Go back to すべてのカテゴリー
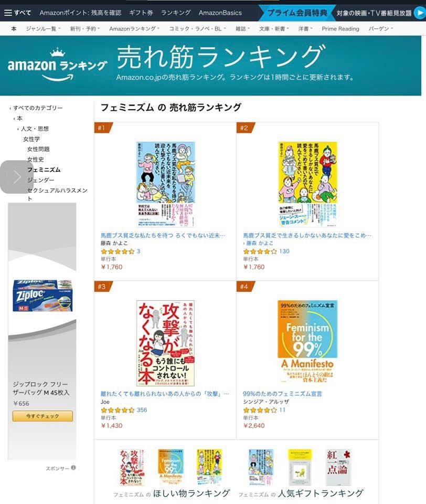The image size is (426, 504). click(38, 108)
